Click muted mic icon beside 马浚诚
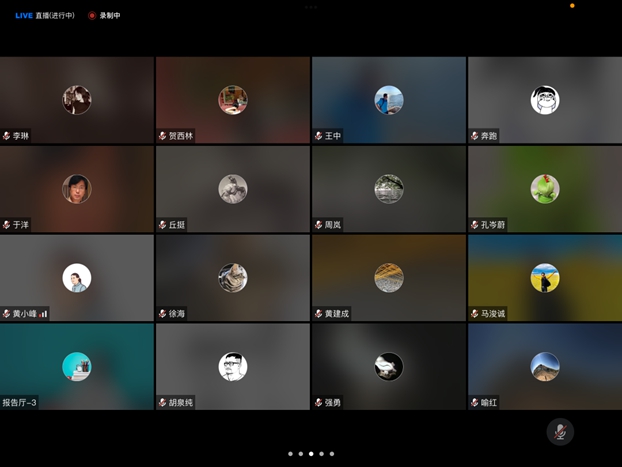The height and width of the screenshot is (467, 622). click(474, 313)
